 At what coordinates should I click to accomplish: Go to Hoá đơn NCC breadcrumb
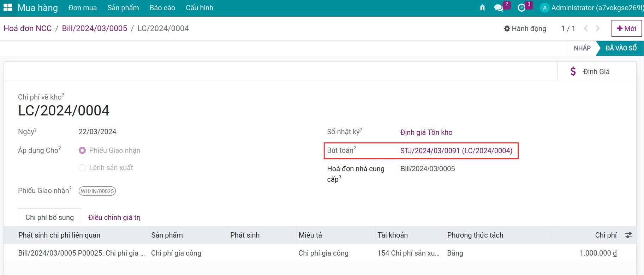(x=28, y=28)
